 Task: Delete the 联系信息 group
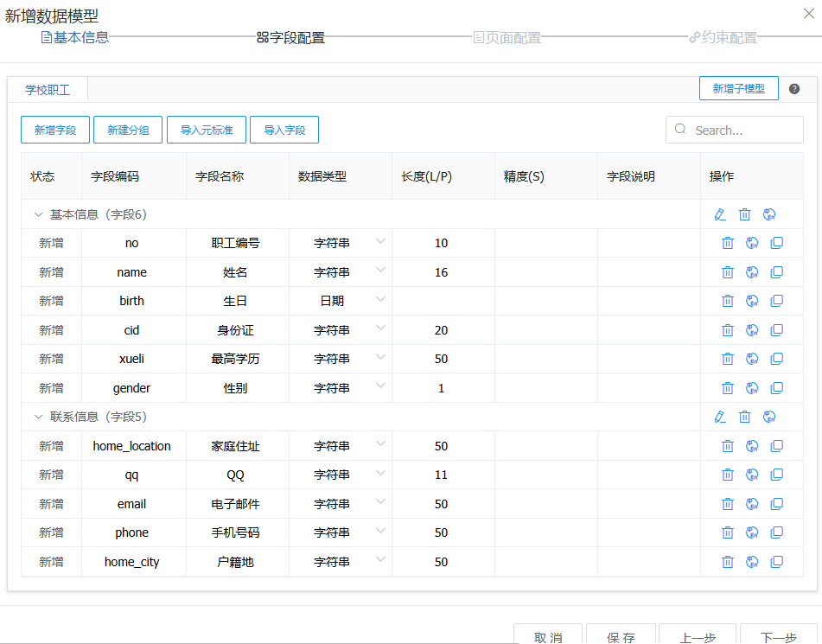744,417
